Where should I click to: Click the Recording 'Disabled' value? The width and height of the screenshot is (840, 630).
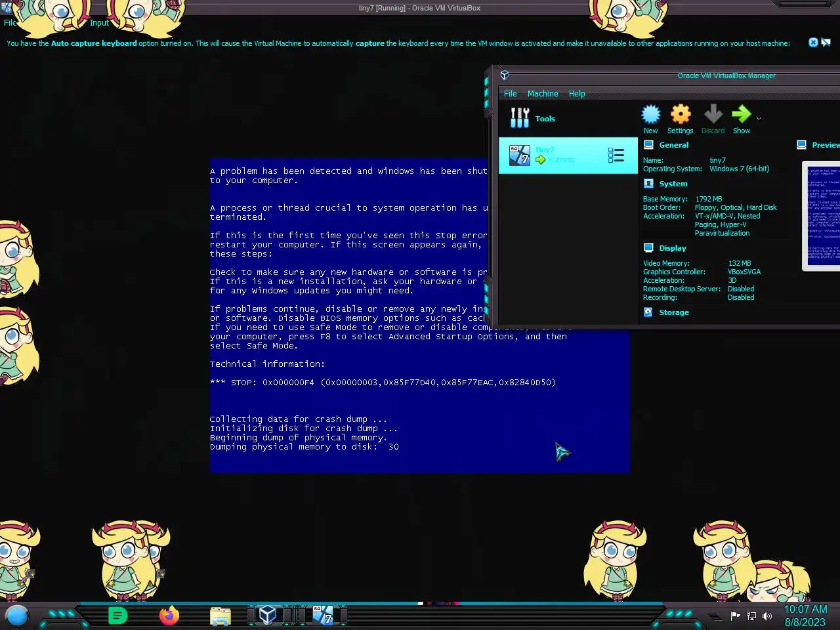point(741,297)
